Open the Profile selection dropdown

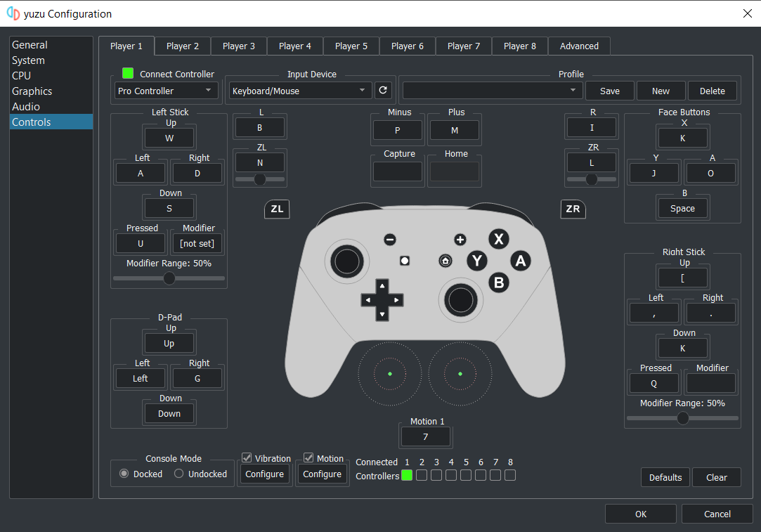pos(492,90)
